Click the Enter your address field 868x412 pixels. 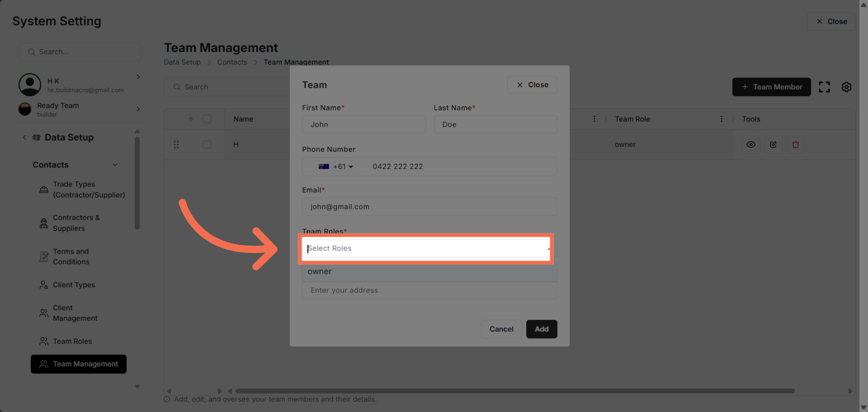pyautogui.click(x=429, y=290)
